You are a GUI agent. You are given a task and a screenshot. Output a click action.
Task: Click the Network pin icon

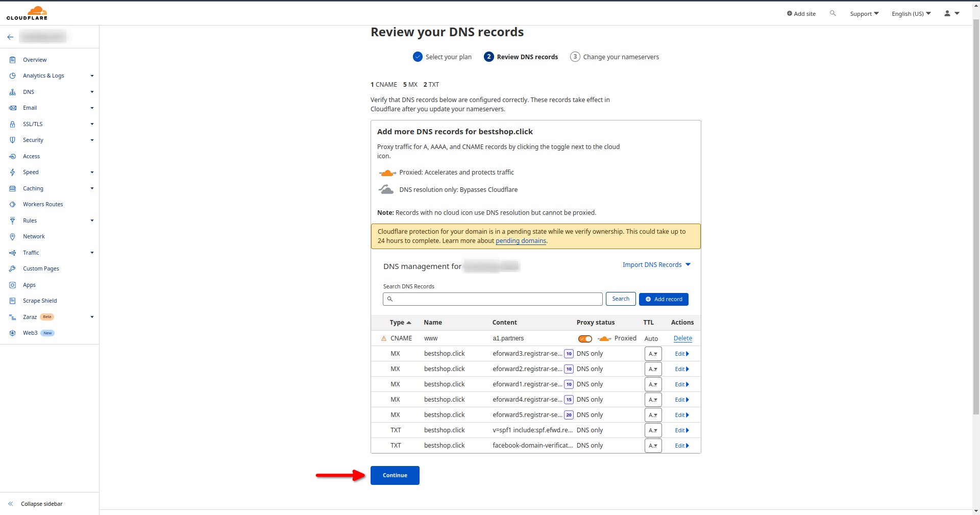click(x=13, y=236)
